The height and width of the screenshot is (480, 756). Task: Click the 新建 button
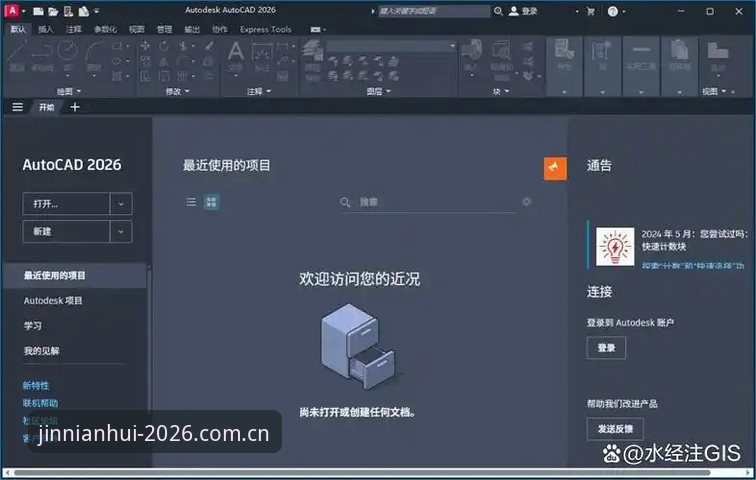(x=66, y=232)
